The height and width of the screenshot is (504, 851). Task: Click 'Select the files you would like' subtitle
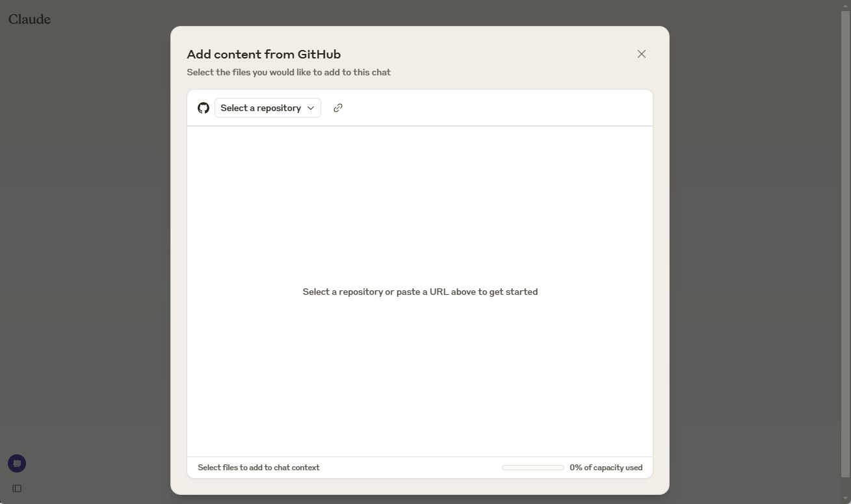click(289, 72)
